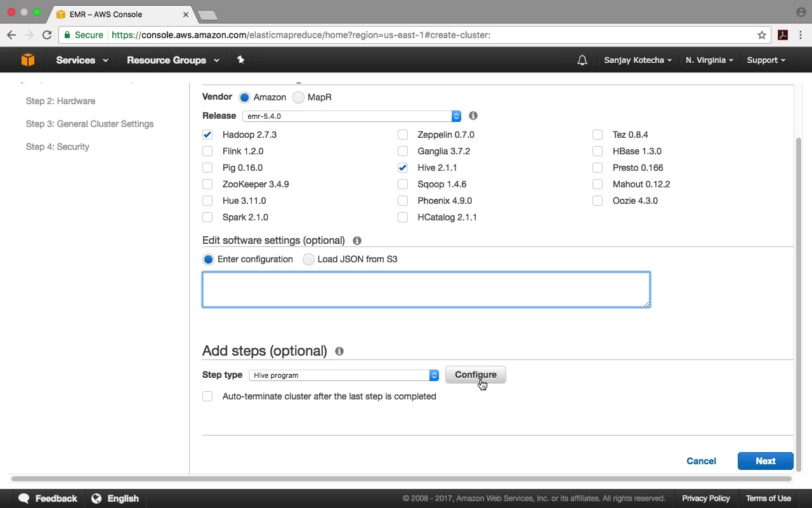Open the Step type dropdown
This screenshot has height=508, width=812.
[344, 375]
